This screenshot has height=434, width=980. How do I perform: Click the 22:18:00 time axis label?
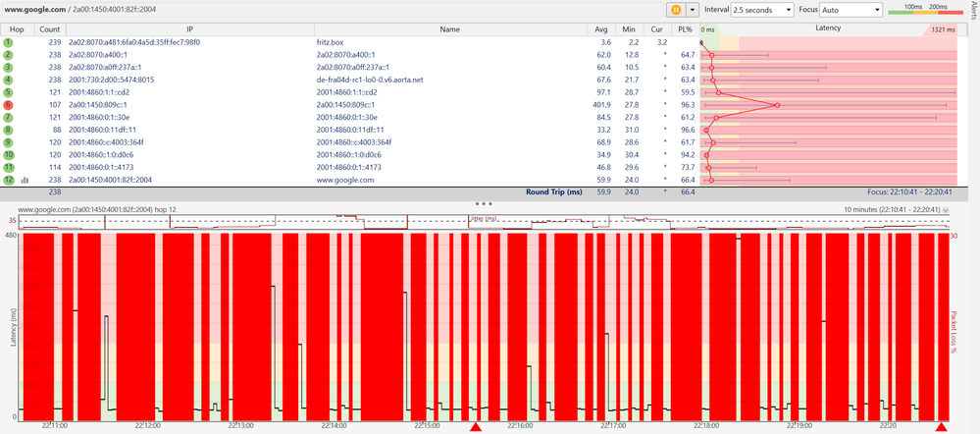click(x=705, y=425)
